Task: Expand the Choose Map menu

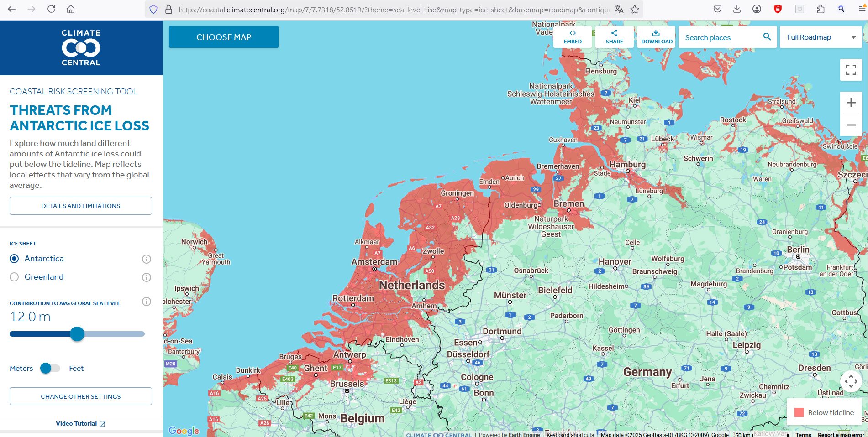Action: coord(224,37)
